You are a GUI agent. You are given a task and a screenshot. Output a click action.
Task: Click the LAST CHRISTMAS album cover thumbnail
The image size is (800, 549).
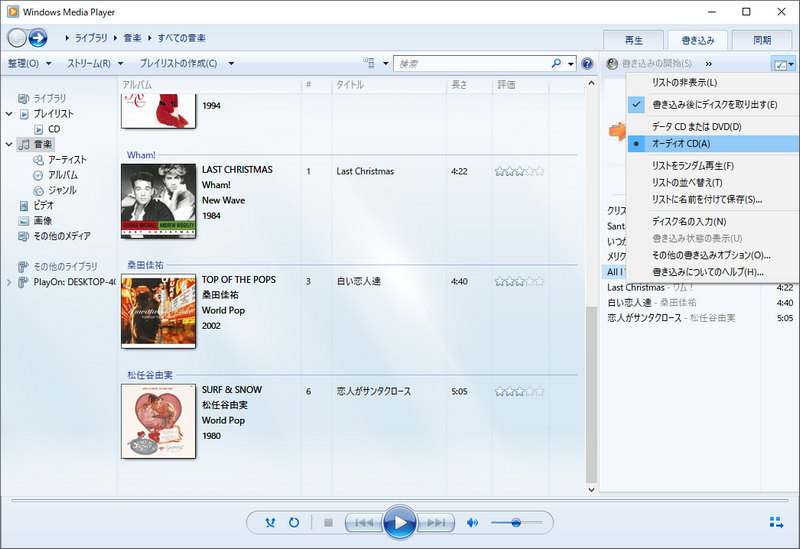pyautogui.click(x=159, y=201)
